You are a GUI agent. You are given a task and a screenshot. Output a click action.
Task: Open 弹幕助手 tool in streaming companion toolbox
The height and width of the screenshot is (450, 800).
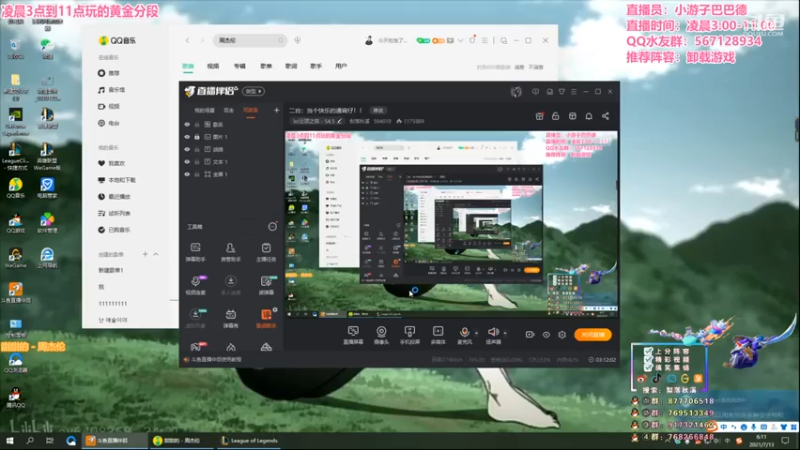pyautogui.click(x=195, y=253)
